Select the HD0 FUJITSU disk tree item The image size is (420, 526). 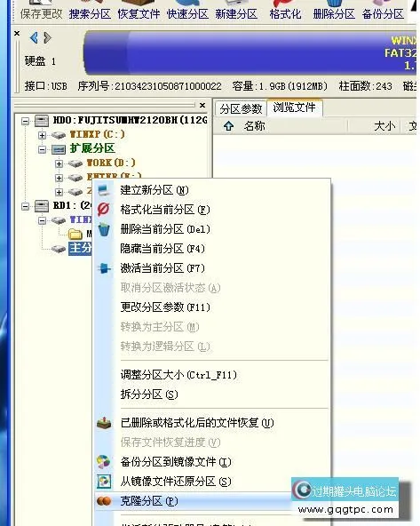(x=130, y=120)
